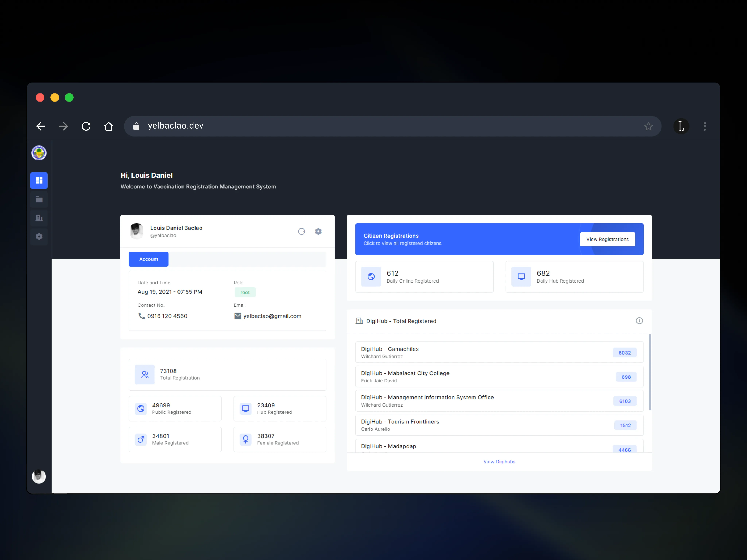Click the root role badge
This screenshot has width=747, height=560.
(x=245, y=292)
